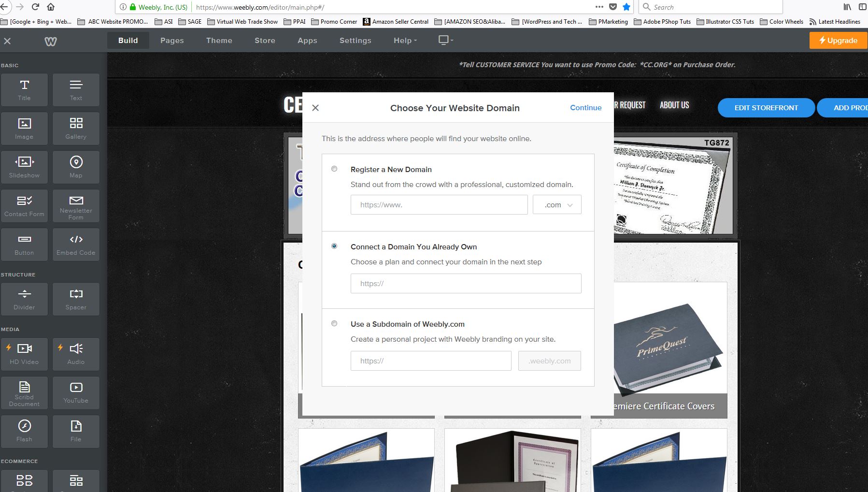This screenshot has width=868, height=492.
Task: Choose the HD Video element
Action: point(24,354)
